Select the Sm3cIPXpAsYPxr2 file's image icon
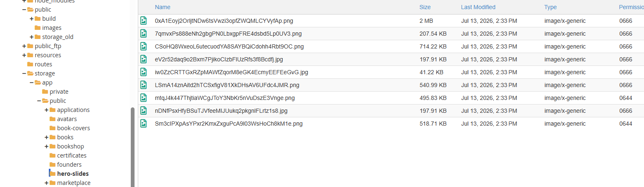Screen dimensions: 644x187 [x=144, y=124]
